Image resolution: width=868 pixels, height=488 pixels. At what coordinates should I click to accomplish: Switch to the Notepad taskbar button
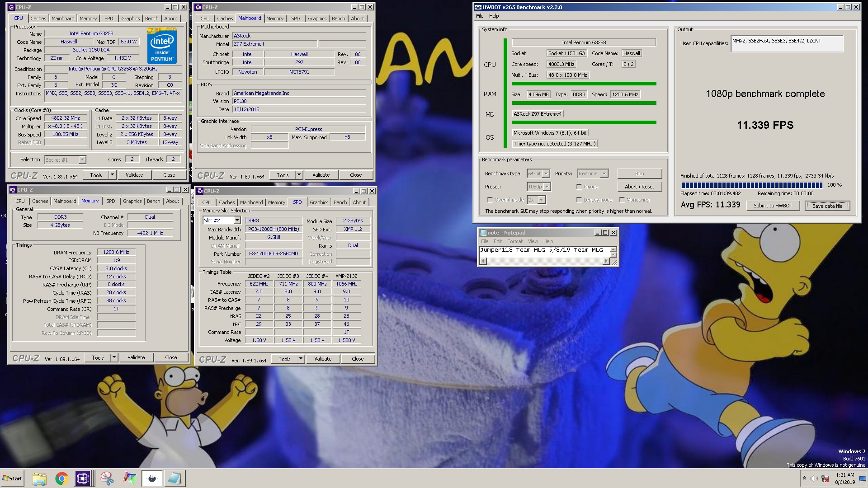(174, 479)
